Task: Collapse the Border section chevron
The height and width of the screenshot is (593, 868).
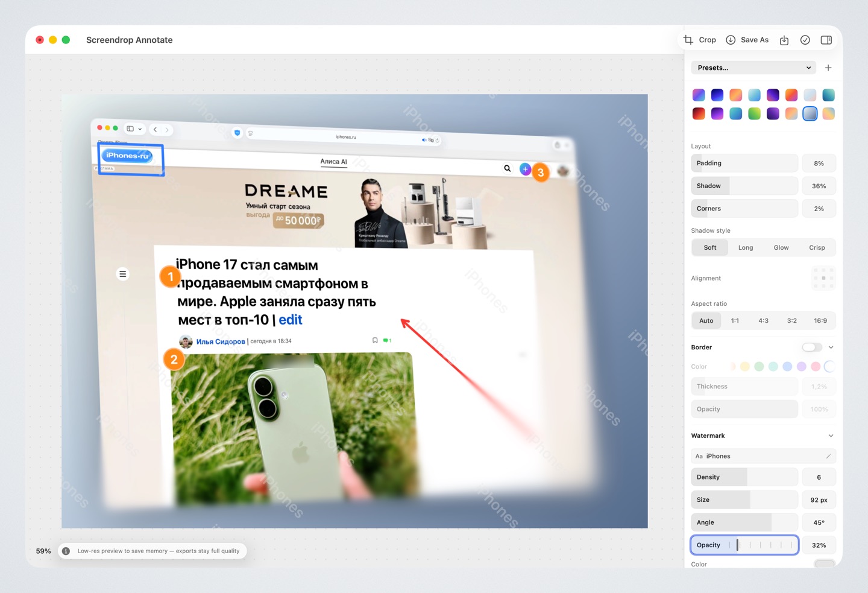Action: point(831,347)
